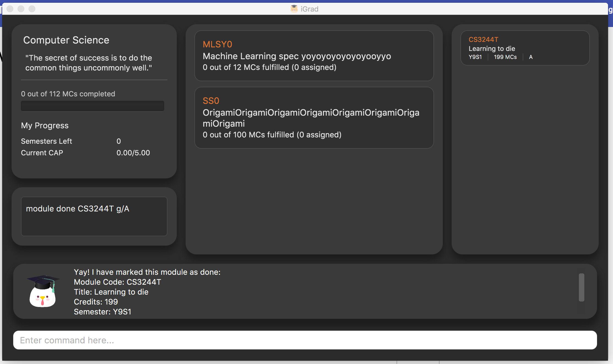Screen dimensions: 613x364
Task: Click the grade 'A' tag on CS3244T
Action: pyautogui.click(x=531, y=57)
